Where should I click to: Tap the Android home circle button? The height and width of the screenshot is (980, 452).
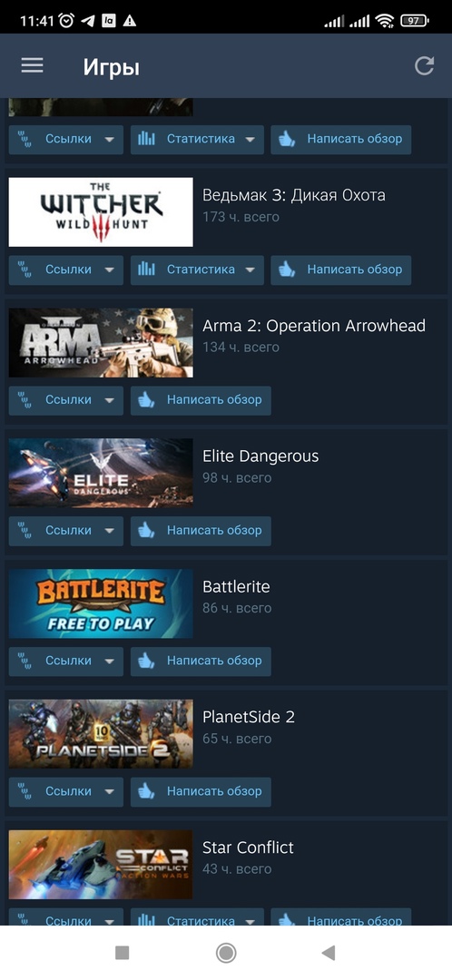pos(226,953)
